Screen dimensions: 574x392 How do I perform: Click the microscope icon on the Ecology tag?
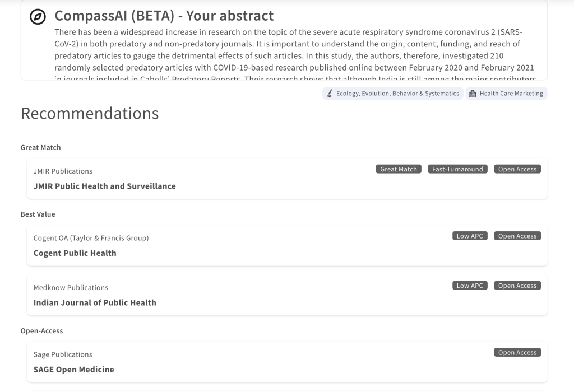[x=329, y=93]
